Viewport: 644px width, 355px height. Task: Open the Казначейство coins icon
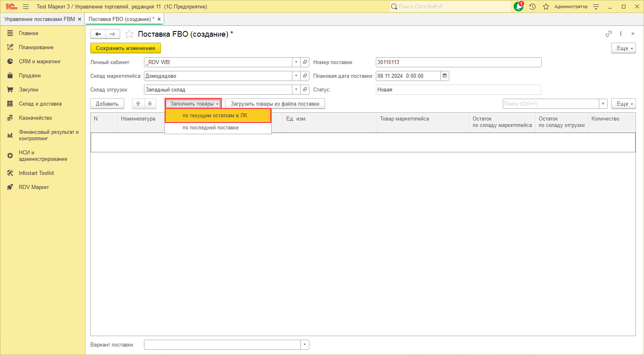point(10,118)
